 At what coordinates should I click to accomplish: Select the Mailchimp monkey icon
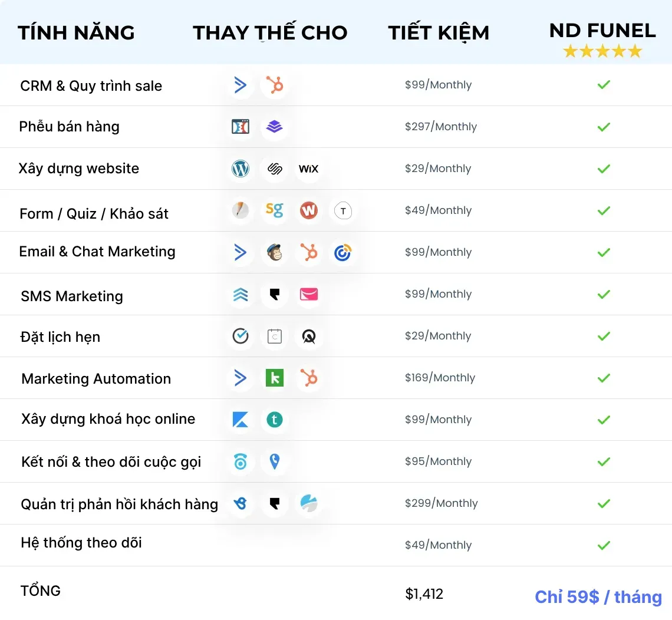click(x=275, y=252)
